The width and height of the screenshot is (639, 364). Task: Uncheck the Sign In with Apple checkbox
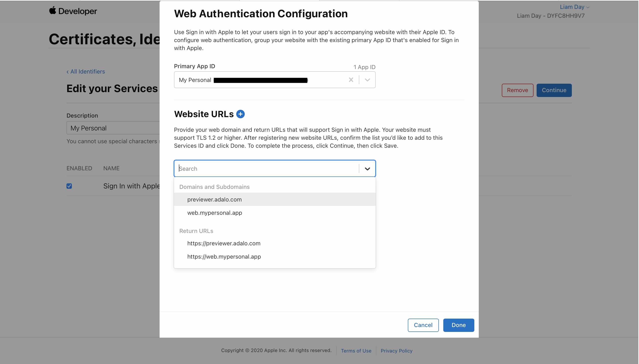pyautogui.click(x=69, y=186)
